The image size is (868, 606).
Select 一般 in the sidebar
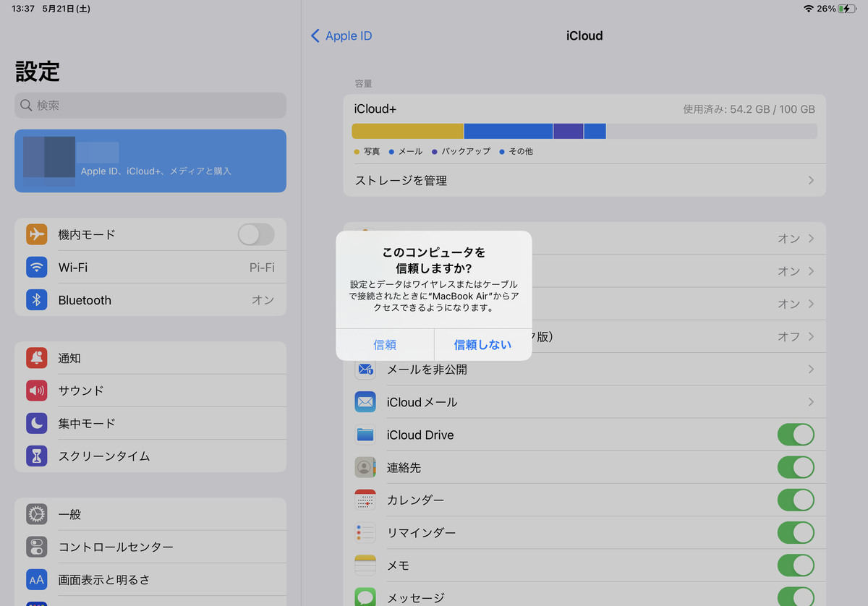tap(150, 514)
